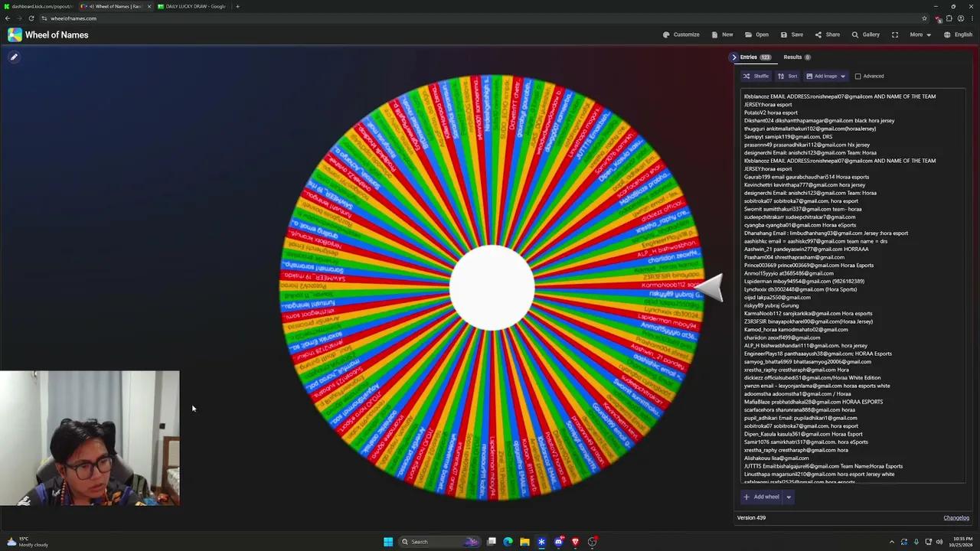Click inside the entries text box
Image resolution: width=980 pixels, height=551 pixels.
coord(853,287)
